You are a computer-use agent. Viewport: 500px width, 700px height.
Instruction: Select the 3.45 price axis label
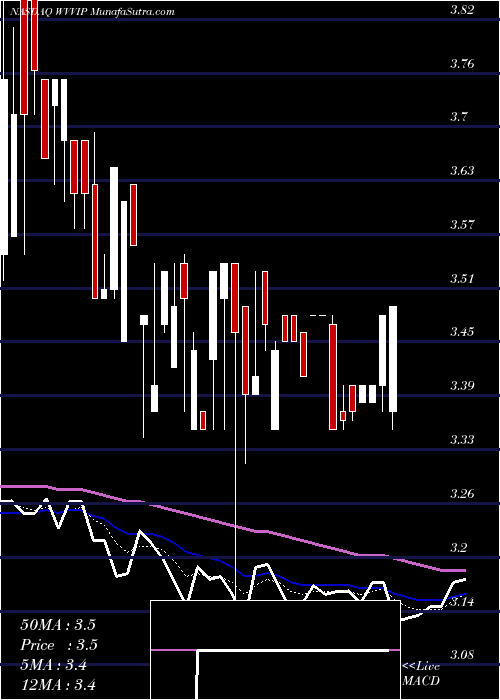click(461, 332)
